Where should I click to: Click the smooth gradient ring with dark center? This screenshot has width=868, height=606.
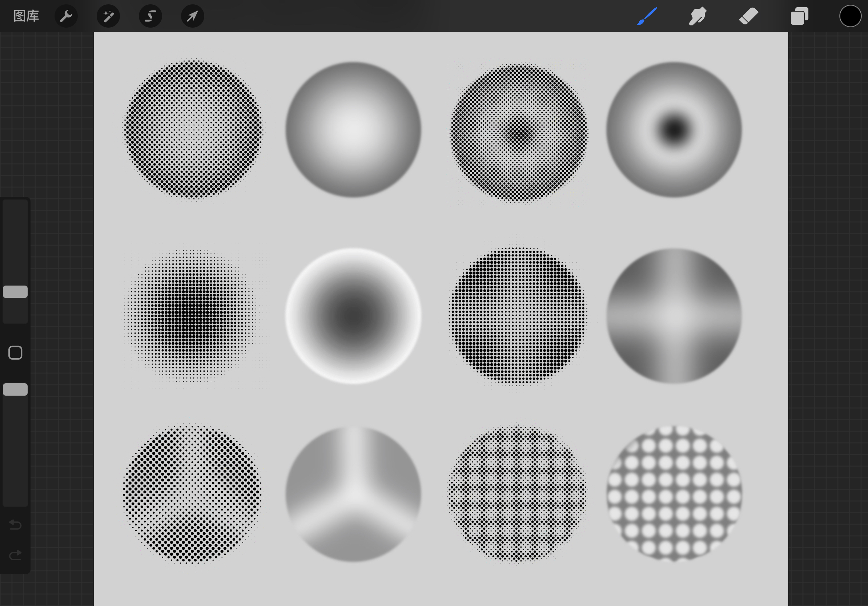674,129
